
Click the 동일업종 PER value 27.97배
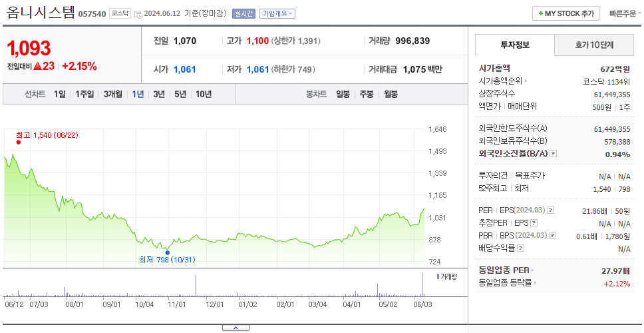[x=615, y=271]
